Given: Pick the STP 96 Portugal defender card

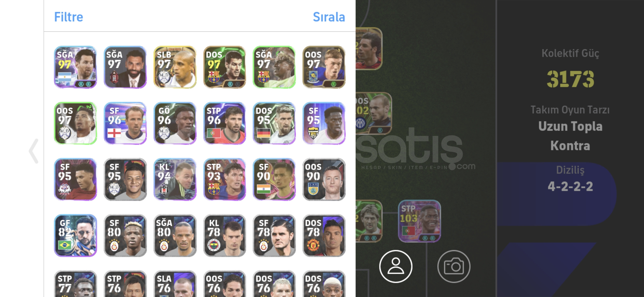Looking at the screenshot, I should pyautogui.click(x=225, y=123).
